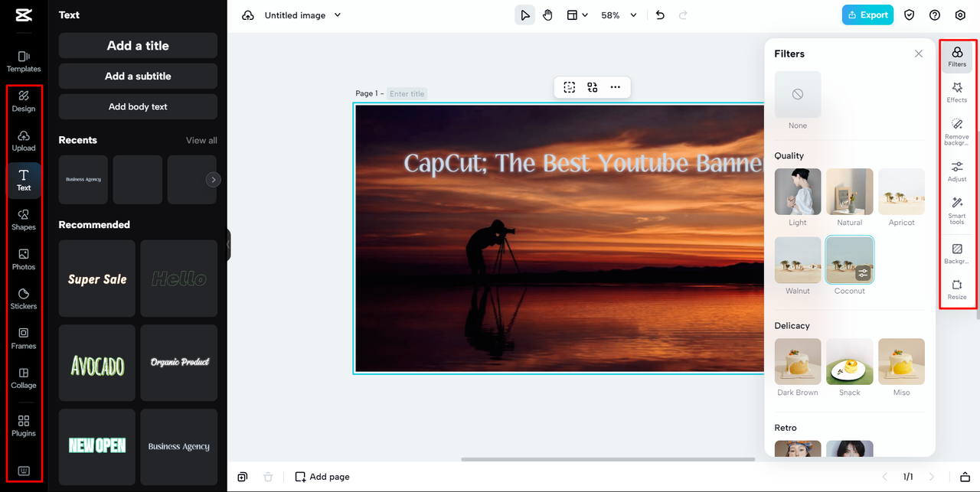
Task: Redo the last action
Action: pyautogui.click(x=683, y=15)
